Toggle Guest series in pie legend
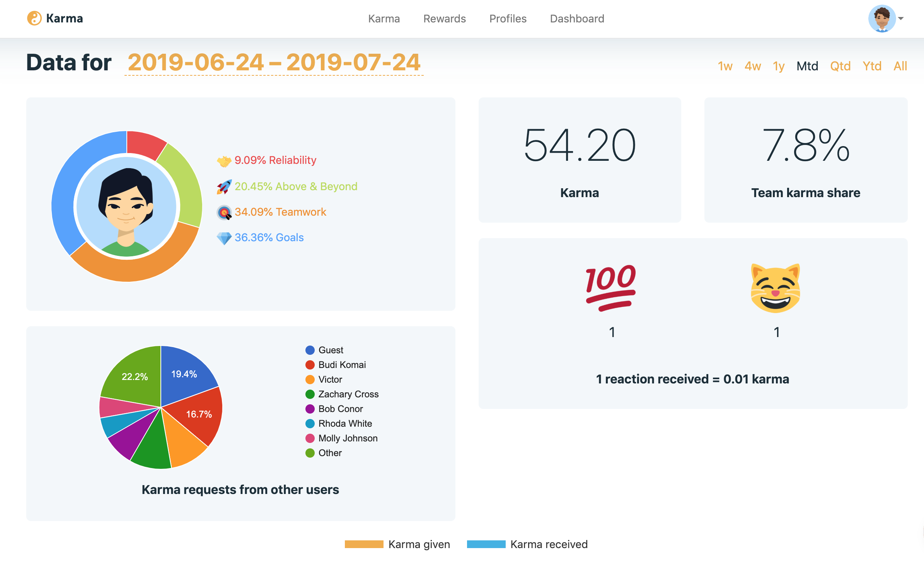 [330, 350]
